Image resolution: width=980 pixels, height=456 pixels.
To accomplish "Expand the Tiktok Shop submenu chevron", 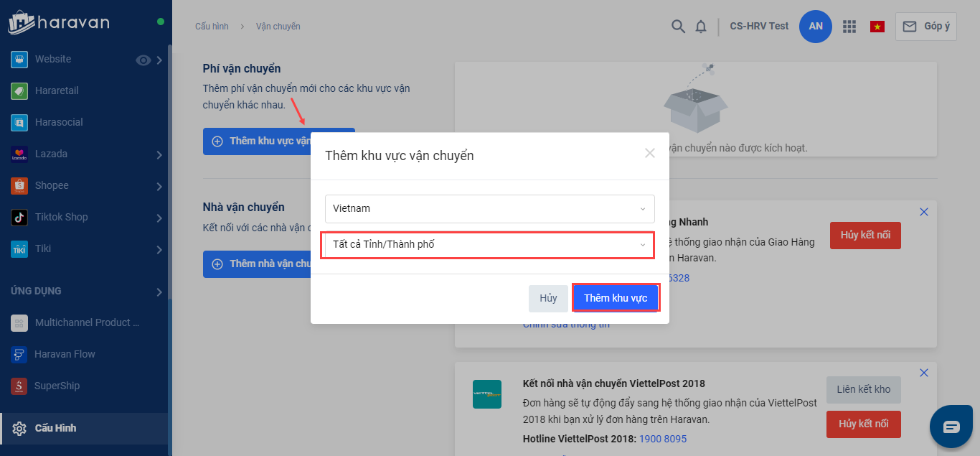I will pyautogui.click(x=159, y=218).
